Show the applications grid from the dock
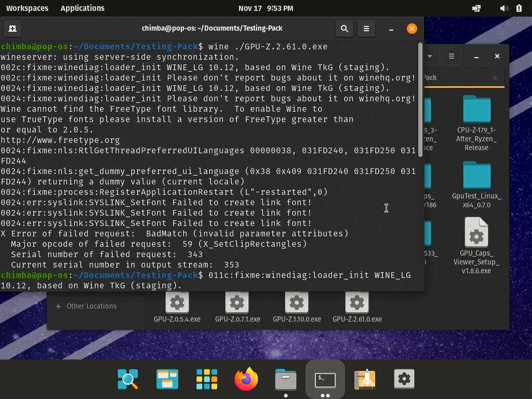This screenshot has height=399, width=532. pos(207,379)
